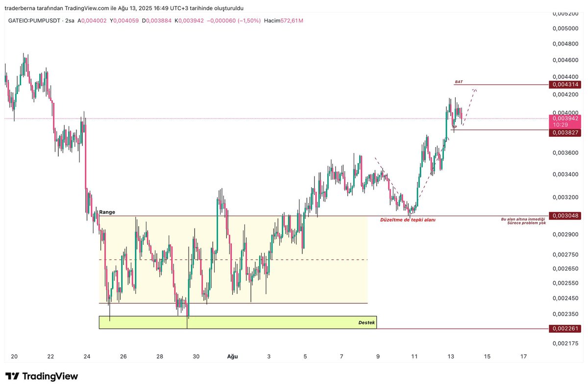Screen dimensions: 588x390
Task: Click the 0,004314 price tag
Action: pos(565,85)
